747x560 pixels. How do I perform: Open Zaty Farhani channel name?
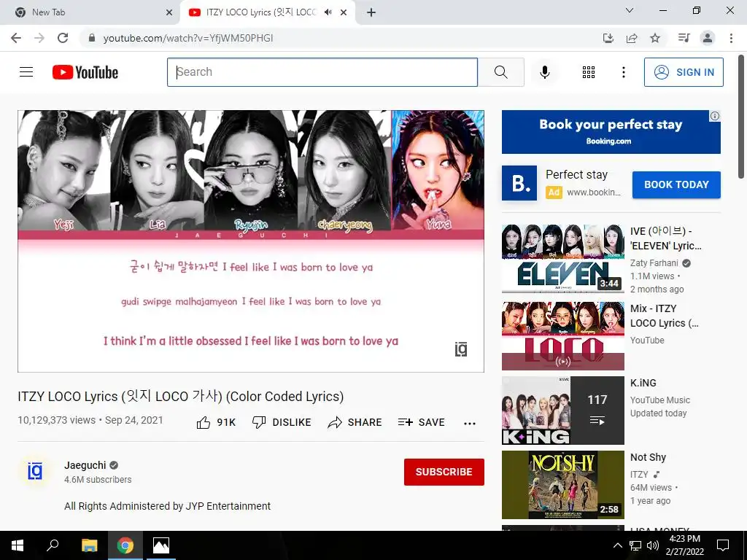click(654, 262)
